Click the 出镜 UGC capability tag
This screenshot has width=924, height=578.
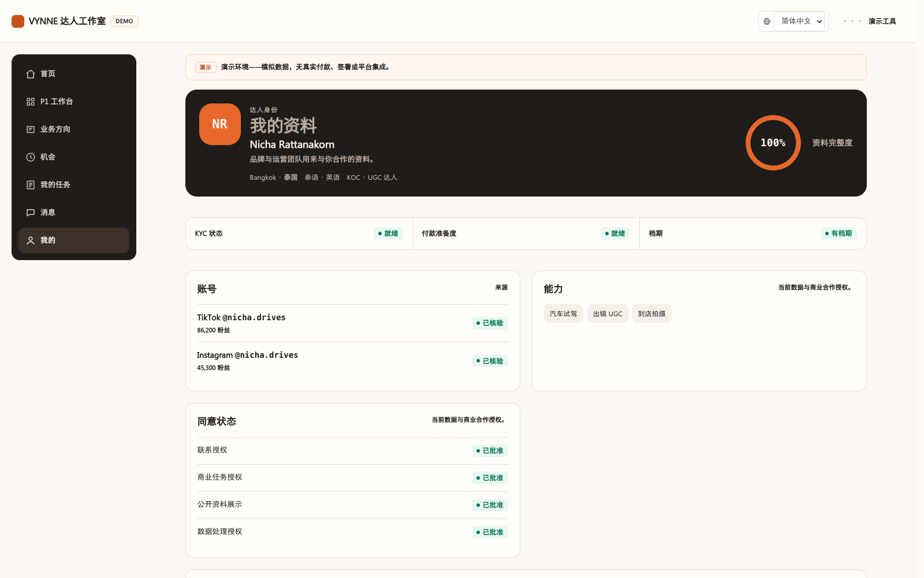tap(608, 314)
